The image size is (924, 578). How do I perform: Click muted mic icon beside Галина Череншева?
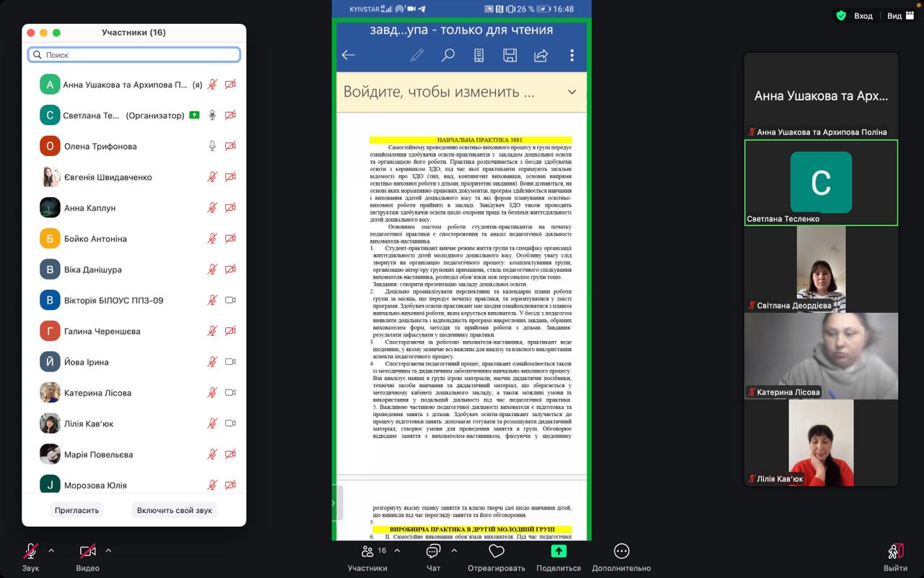click(x=212, y=331)
